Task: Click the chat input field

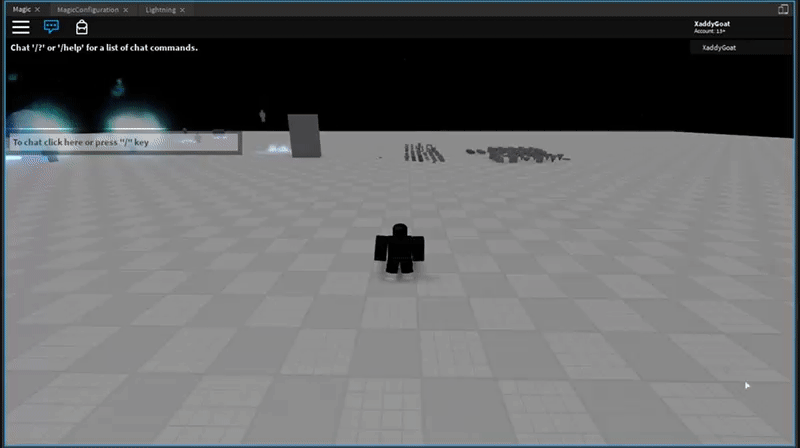Action: [x=123, y=142]
